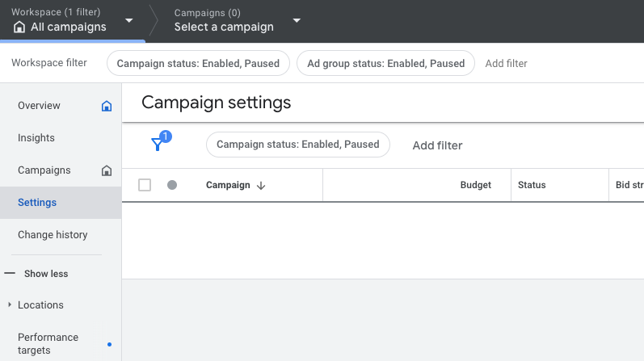This screenshot has width=644, height=361.
Task: Click the workspace Campaign status filter chip
Action: (198, 63)
